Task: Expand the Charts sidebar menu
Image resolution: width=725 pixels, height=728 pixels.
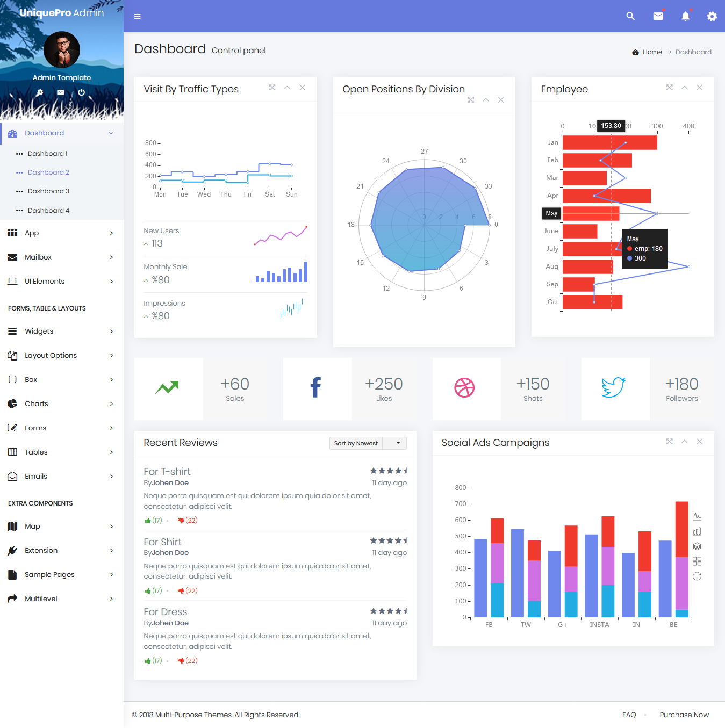Action: pos(62,404)
